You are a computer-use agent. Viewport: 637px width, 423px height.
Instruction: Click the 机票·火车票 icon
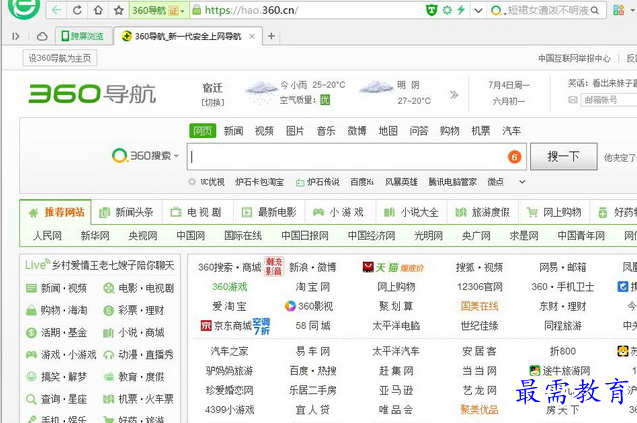pyautogui.click(x=108, y=399)
